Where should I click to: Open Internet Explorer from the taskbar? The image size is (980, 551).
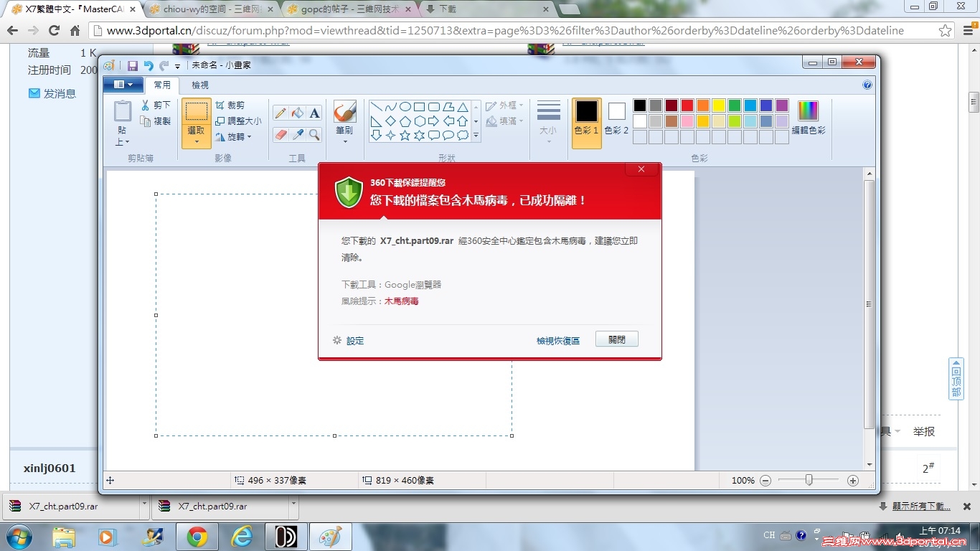pos(242,537)
